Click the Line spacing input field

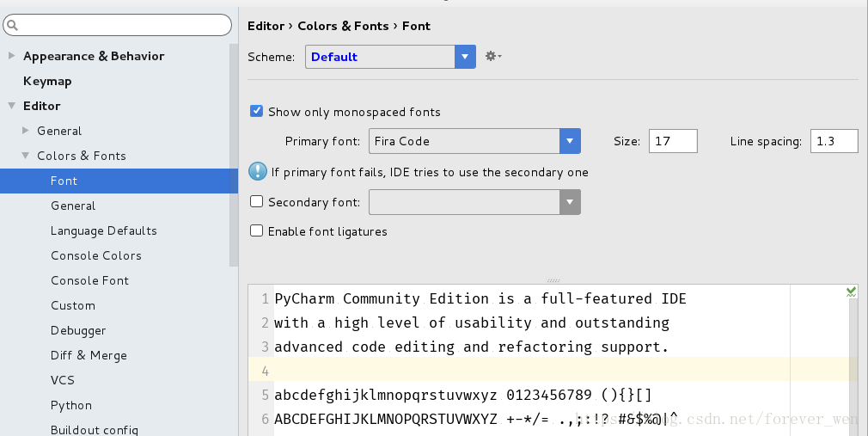tap(834, 141)
